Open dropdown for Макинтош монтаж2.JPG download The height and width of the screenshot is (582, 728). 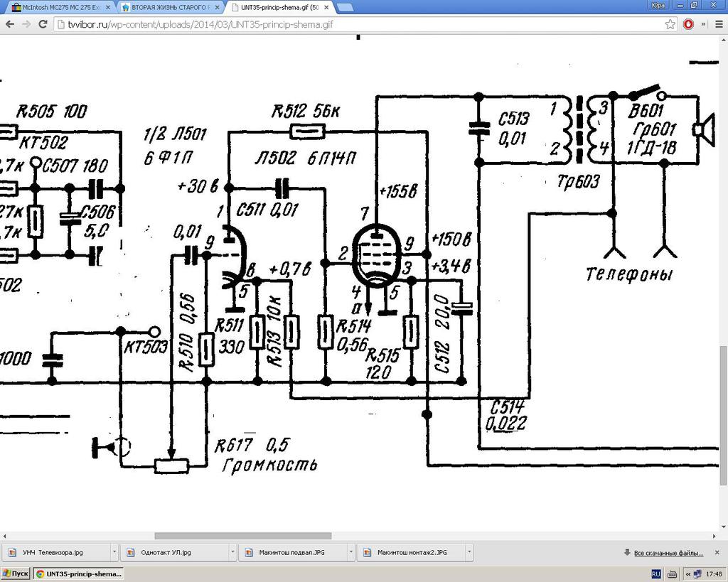pos(469,552)
